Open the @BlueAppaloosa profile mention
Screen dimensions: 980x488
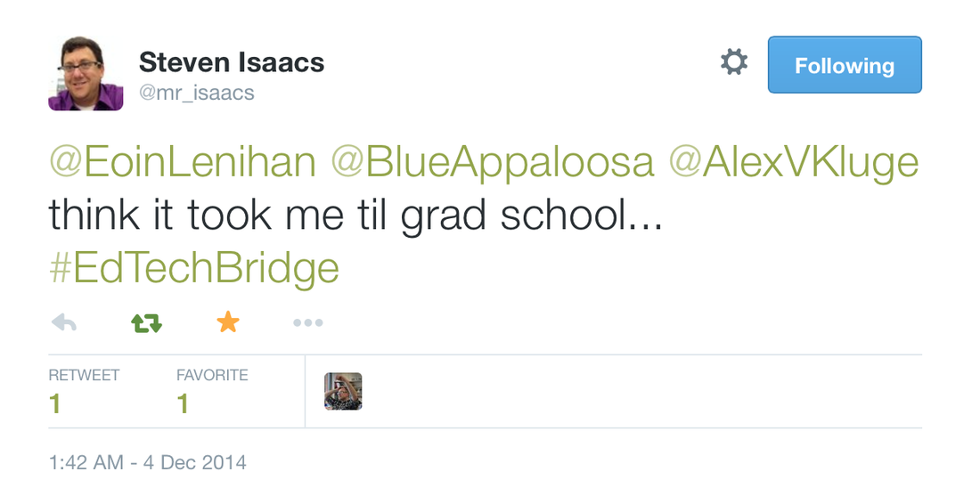coord(492,163)
